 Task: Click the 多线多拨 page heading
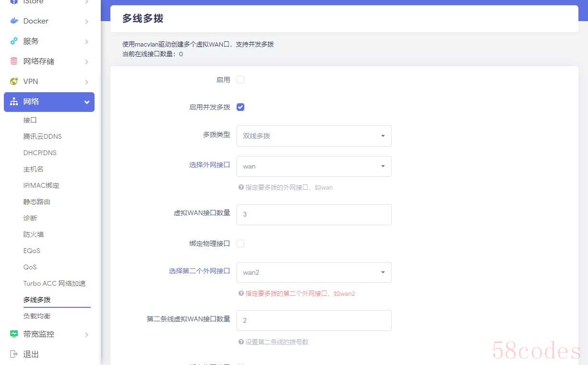[143, 19]
